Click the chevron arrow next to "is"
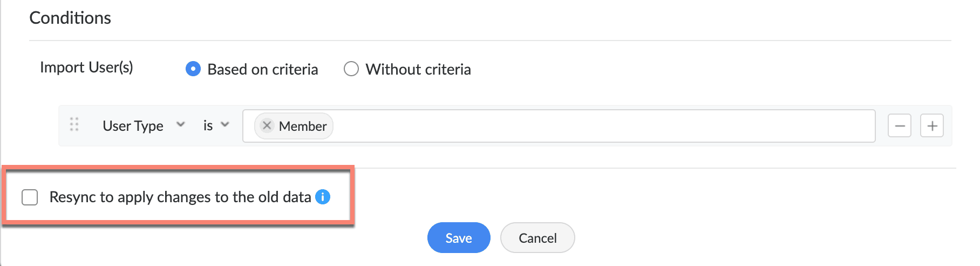980x266 pixels. tap(226, 125)
